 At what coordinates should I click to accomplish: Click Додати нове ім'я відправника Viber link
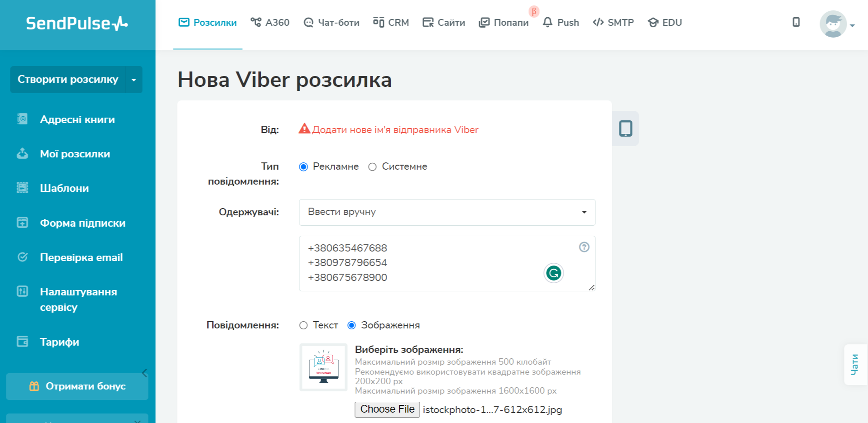click(395, 130)
